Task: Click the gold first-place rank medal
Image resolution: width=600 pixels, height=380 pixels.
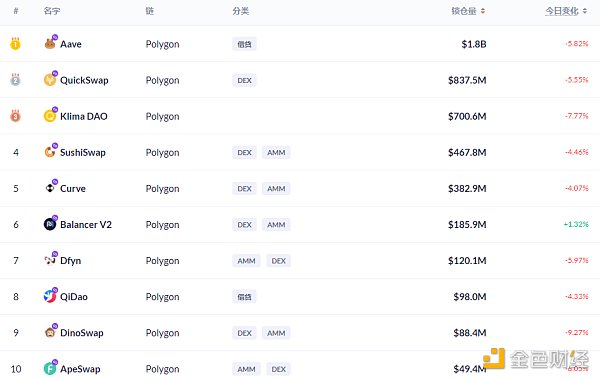Action: click(15, 44)
